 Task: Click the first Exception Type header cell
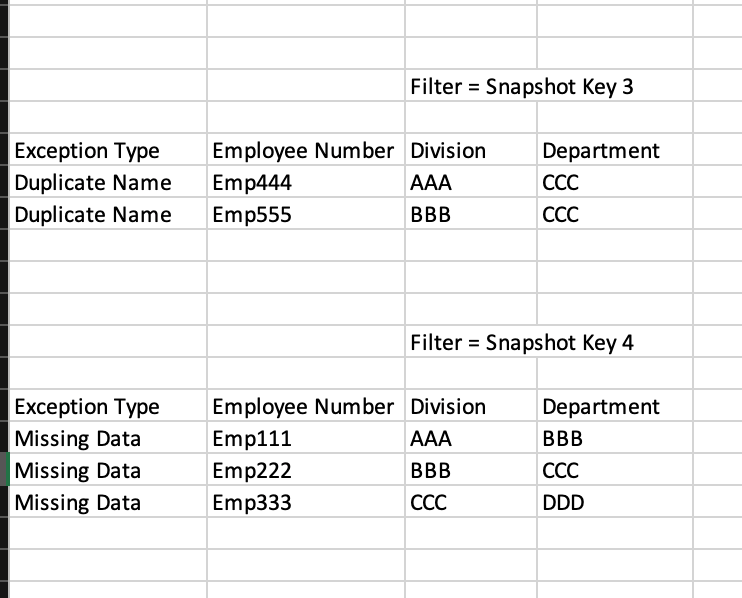click(107, 150)
